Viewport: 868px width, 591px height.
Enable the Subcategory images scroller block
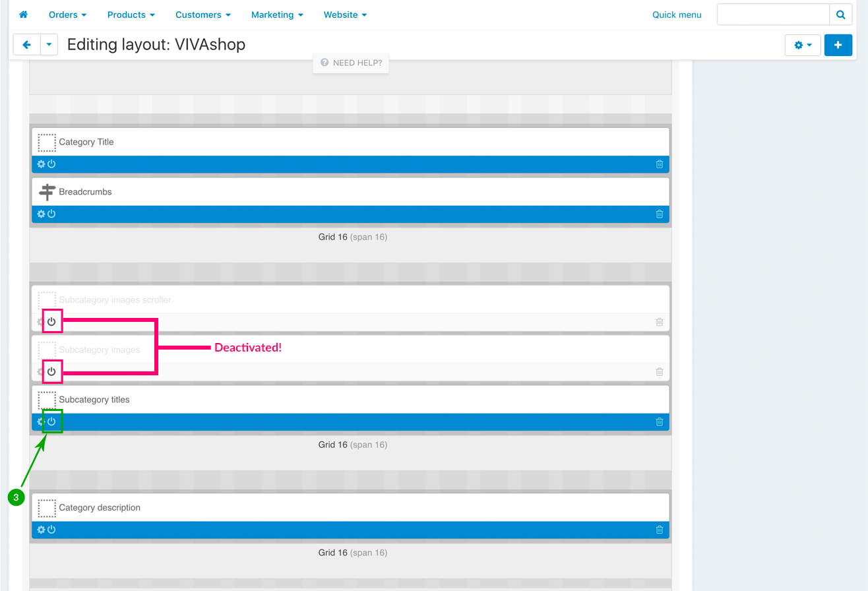(x=51, y=322)
